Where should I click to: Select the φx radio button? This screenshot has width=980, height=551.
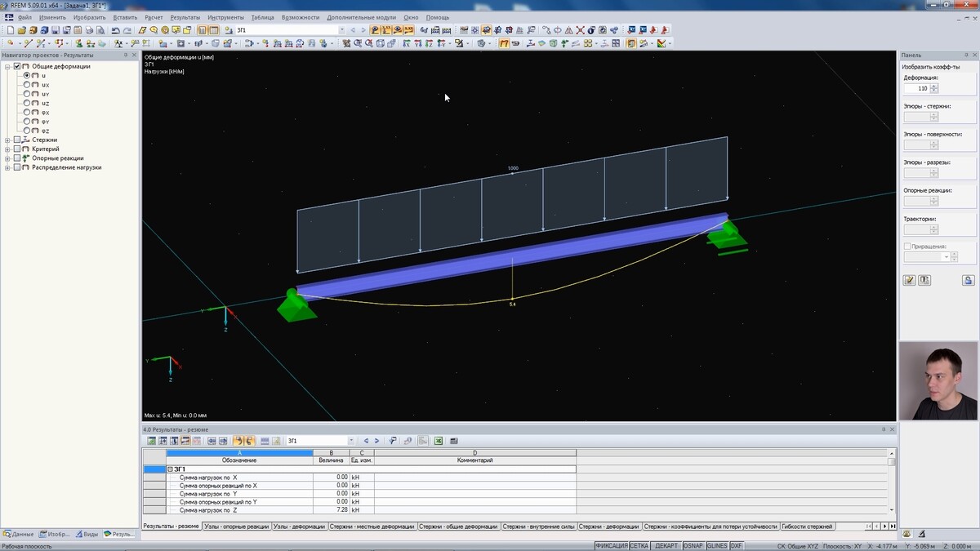coord(27,112)
